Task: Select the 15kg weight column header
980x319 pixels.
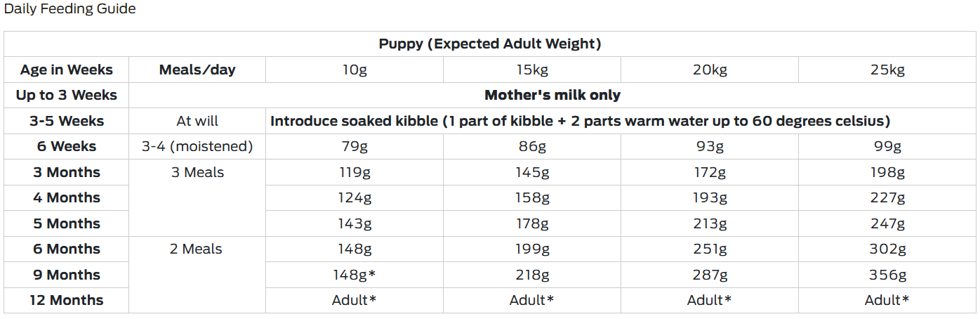Action: pos(532,70)
